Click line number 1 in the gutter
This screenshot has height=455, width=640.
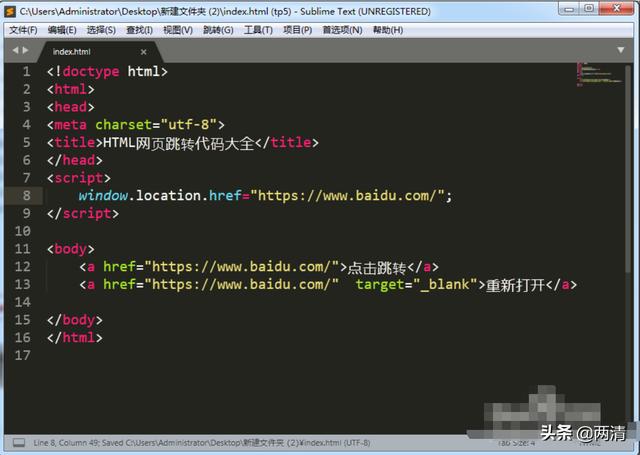point(27,71)
